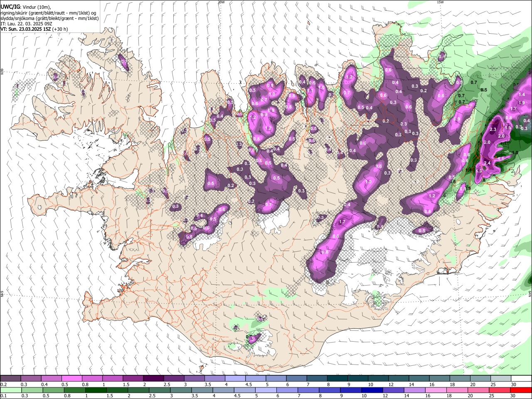Click the title text 'UWC/IG: Vindur (10m),'

pos(26,7)
